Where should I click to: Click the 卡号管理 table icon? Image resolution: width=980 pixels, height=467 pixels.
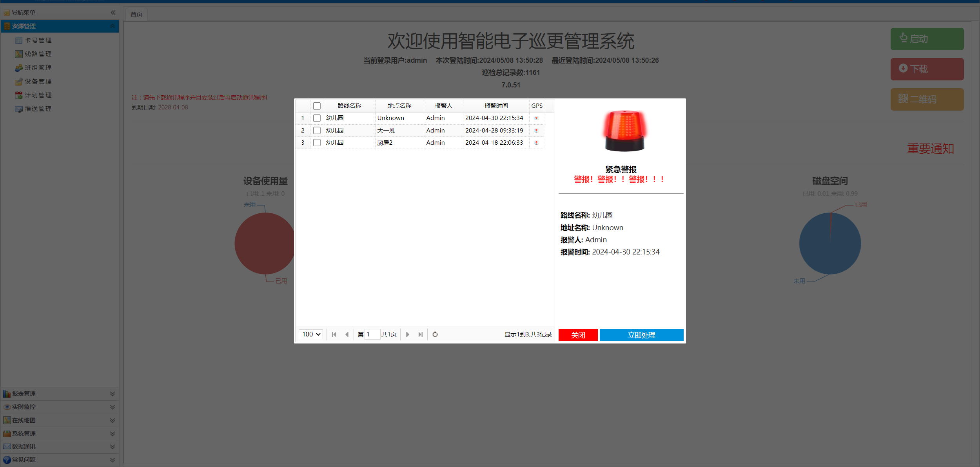(x=19, y=40)
